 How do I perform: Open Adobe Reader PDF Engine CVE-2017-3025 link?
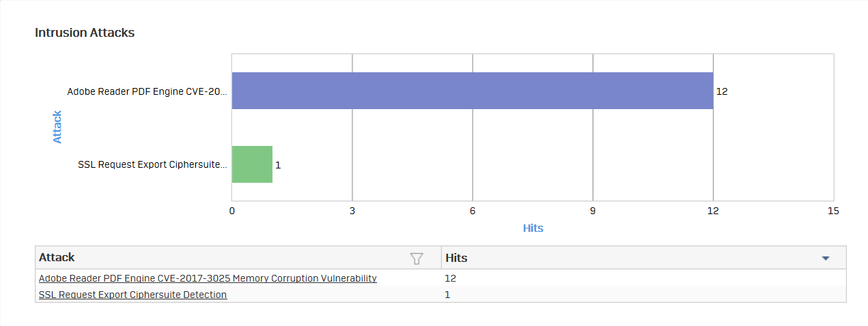pyautogui.click(x=208, y=278)
